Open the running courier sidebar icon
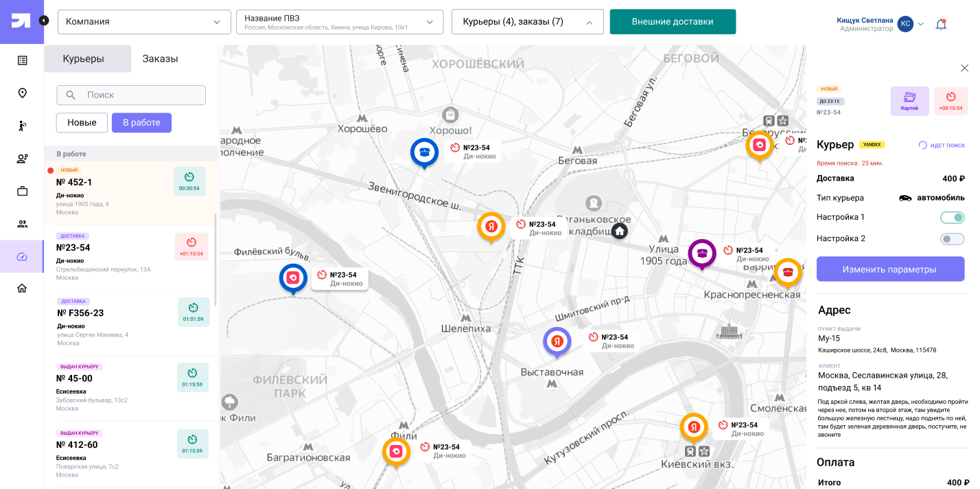The image size is (980, 489). [x=22, y=126]
